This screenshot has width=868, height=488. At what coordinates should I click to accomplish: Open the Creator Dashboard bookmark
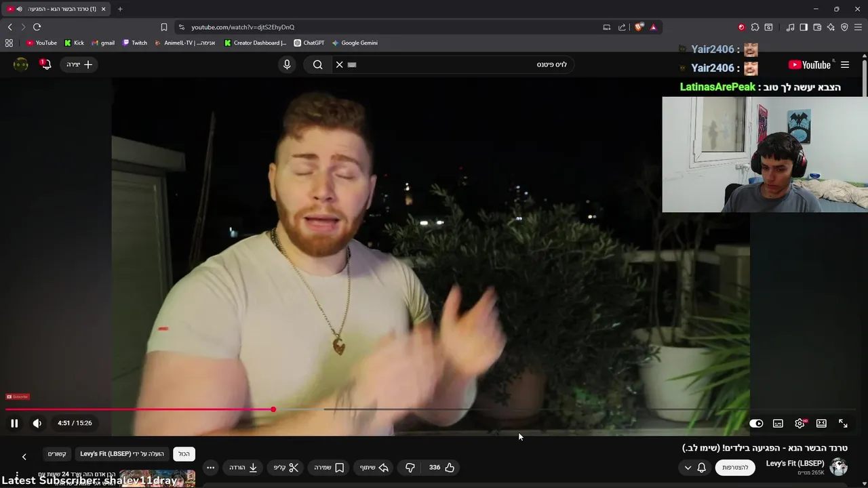click(x=255, y=43)
